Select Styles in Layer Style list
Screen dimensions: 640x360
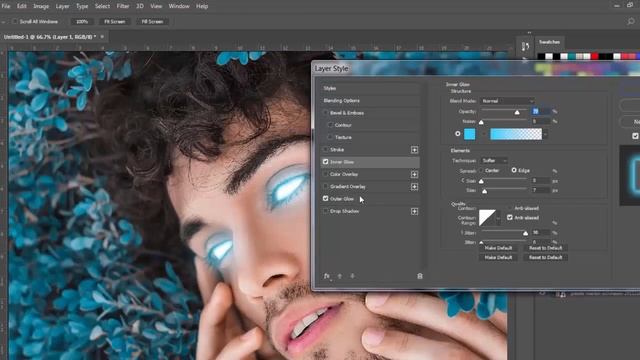[370, 88]
